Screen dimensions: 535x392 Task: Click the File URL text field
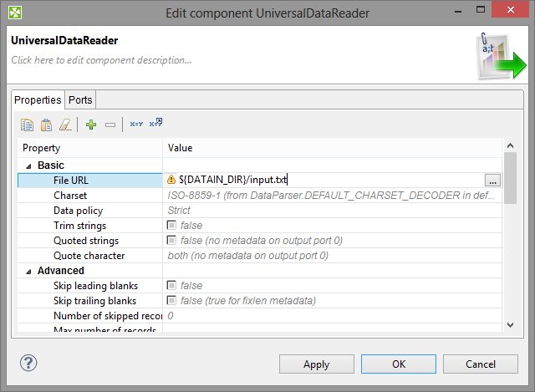click(326, 180)
